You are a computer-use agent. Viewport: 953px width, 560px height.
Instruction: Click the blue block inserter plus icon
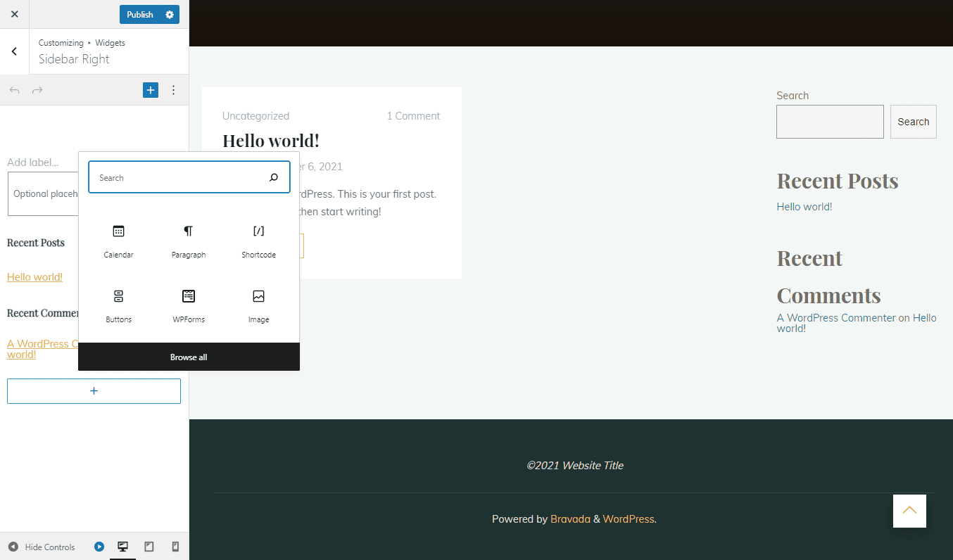click(x=150, y=90)
